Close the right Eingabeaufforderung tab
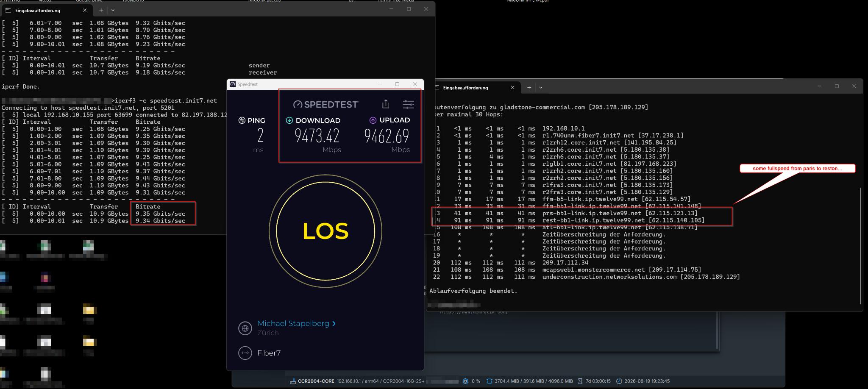 click(x=512, y=87)
